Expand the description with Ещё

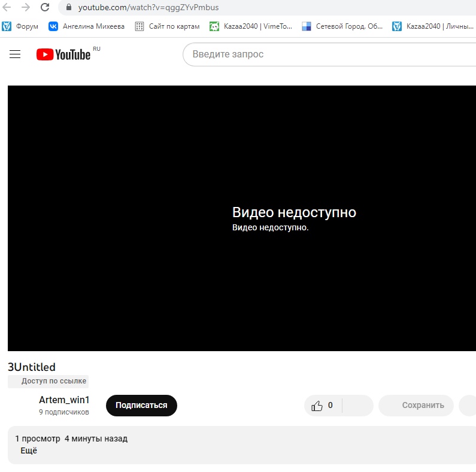pos(29,450)
